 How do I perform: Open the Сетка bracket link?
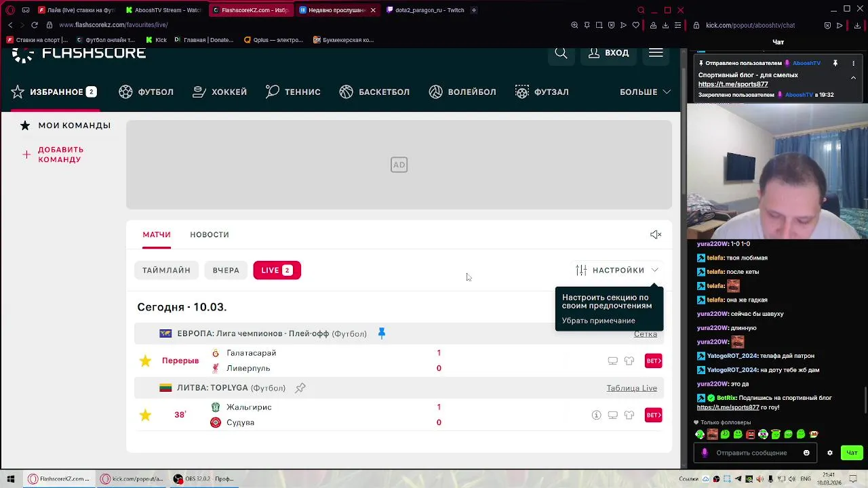point(646,333)
